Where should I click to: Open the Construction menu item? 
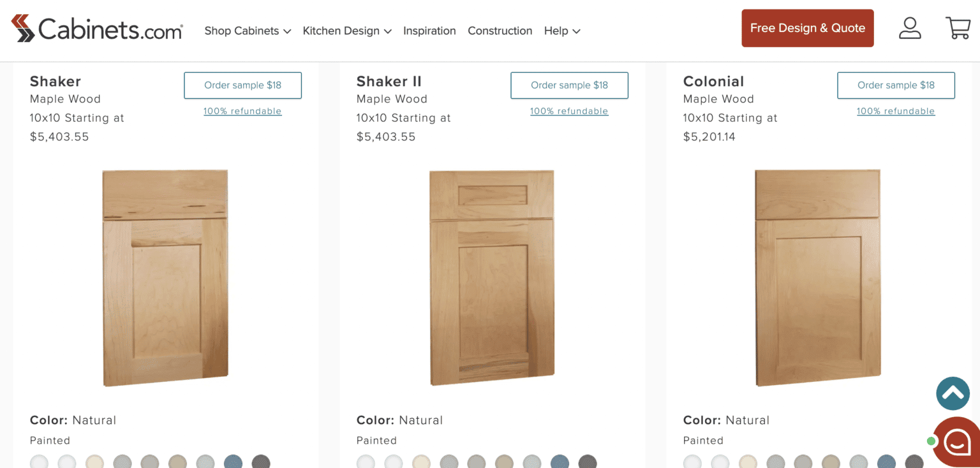[500, 31]
